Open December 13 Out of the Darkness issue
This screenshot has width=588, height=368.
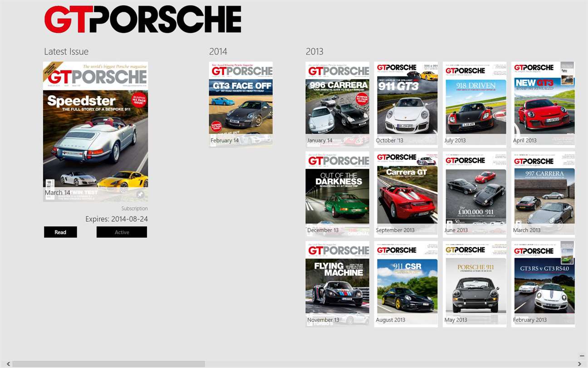click(337, 194)
